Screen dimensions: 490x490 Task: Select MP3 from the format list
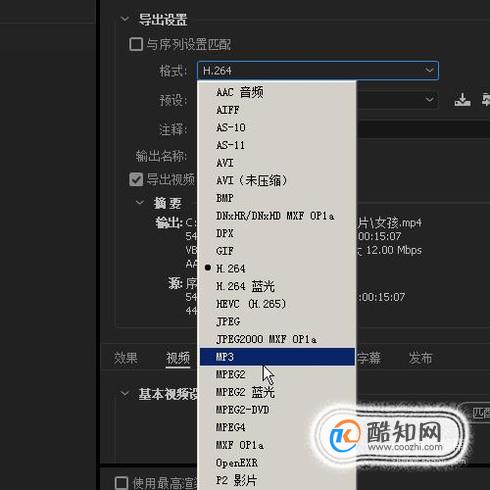[x=277, y=357]
